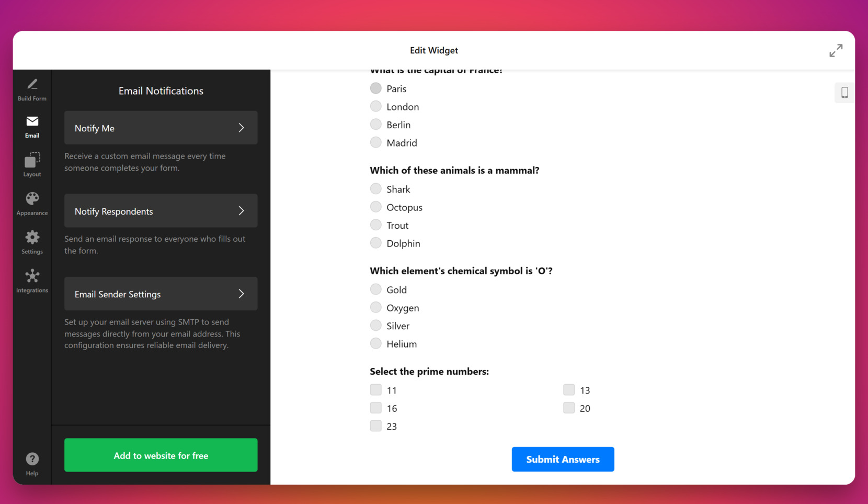Image resolution: width=868 pixels, height=504 pixels.
Task: Expand the Notify Respondents section
Action: [x=161, y=211]
